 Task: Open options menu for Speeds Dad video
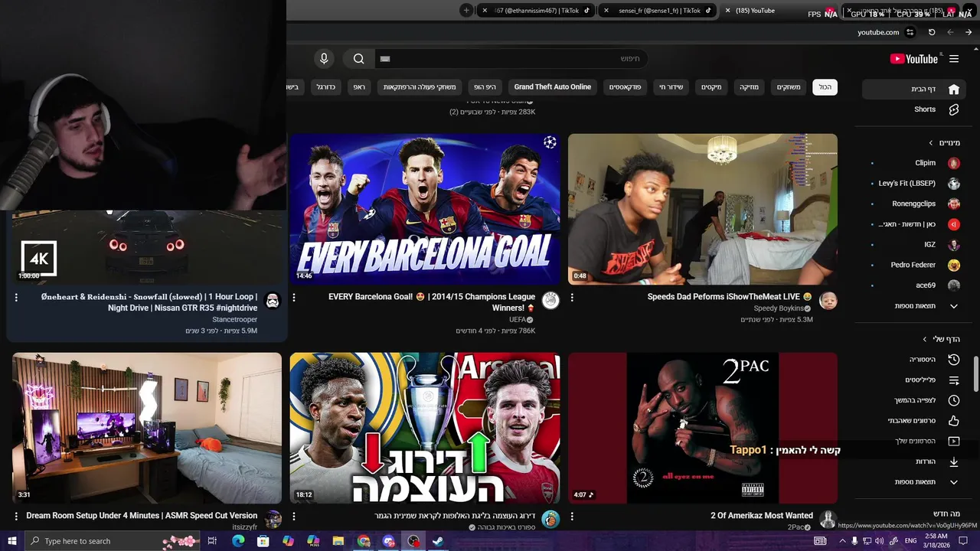pos(572,297)
